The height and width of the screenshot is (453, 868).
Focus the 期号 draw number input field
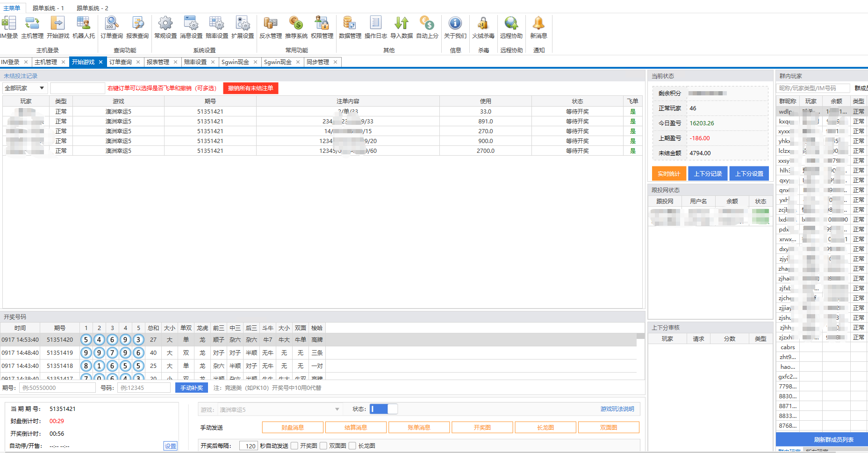[x=57, y=388]
